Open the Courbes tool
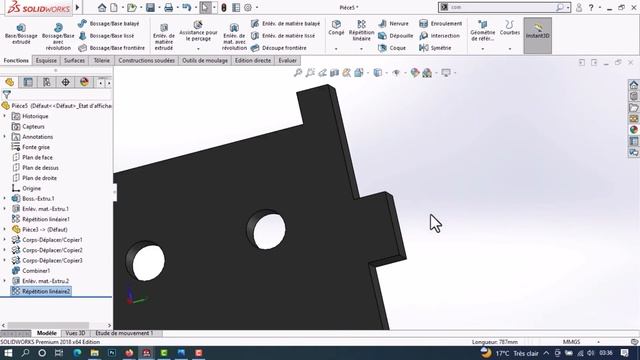 tap(509, 27)
